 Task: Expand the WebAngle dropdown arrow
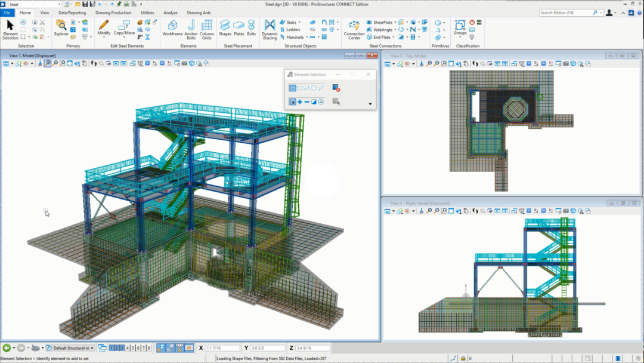click(395, 30)
